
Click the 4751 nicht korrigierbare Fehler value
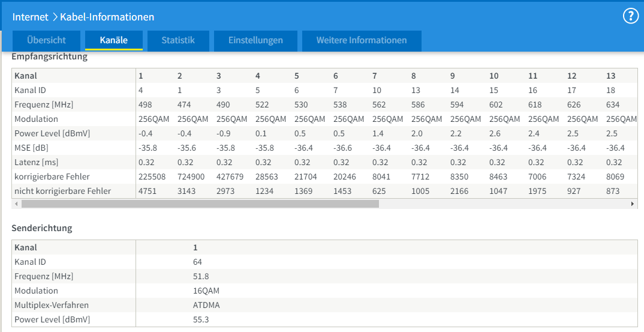pyautogui.click(x=148, y=191)
